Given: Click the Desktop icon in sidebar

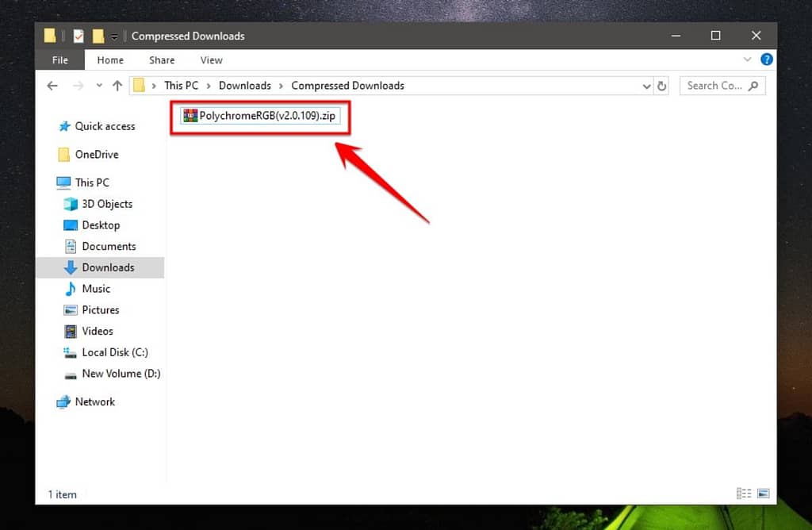Looking at the screenshot, I should coord(71,225).
